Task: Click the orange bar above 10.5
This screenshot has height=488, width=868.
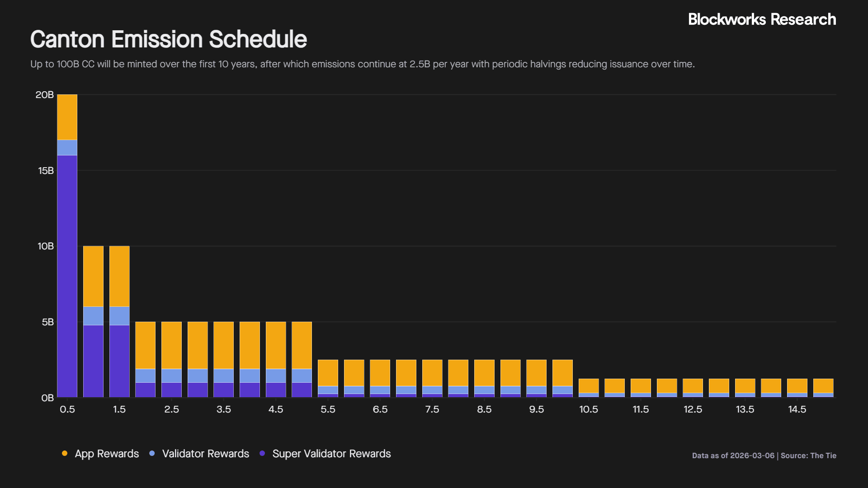Action: pos(589,385)
